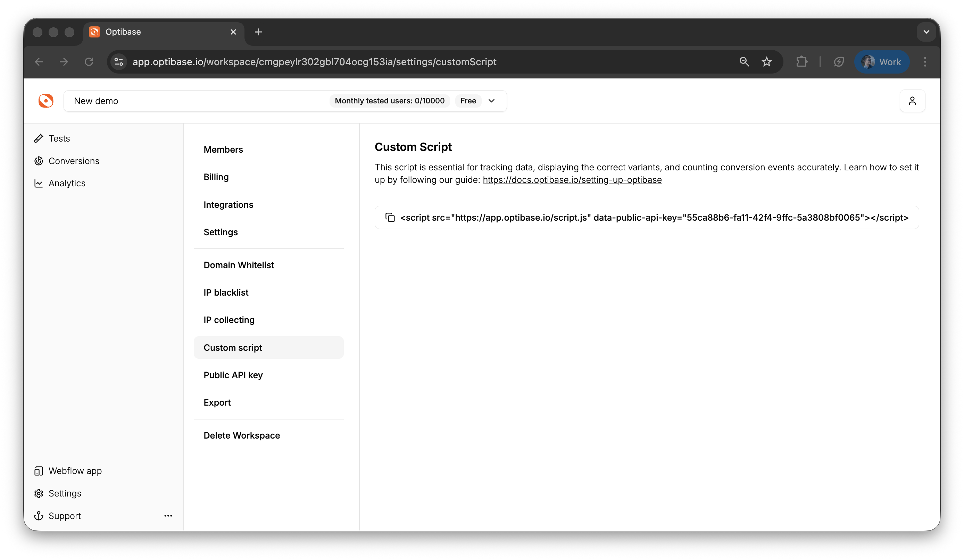Click the Optibase logo icon
This screenshot has height=560, width=964.
(46, 101)
